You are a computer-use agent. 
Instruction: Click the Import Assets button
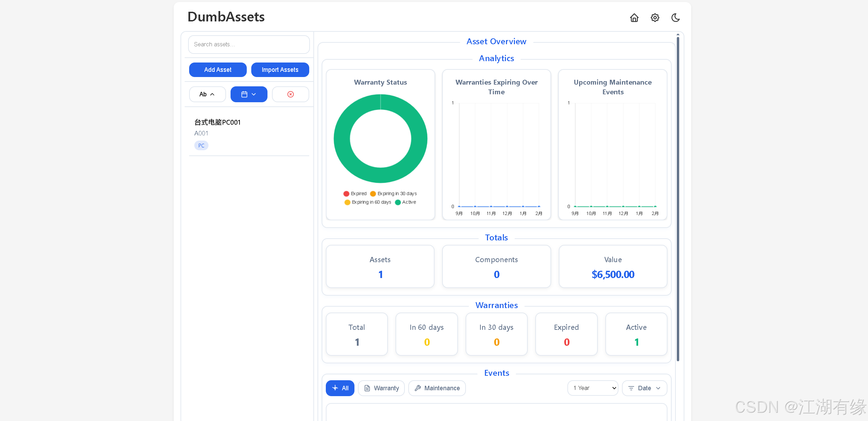[280, 70]
